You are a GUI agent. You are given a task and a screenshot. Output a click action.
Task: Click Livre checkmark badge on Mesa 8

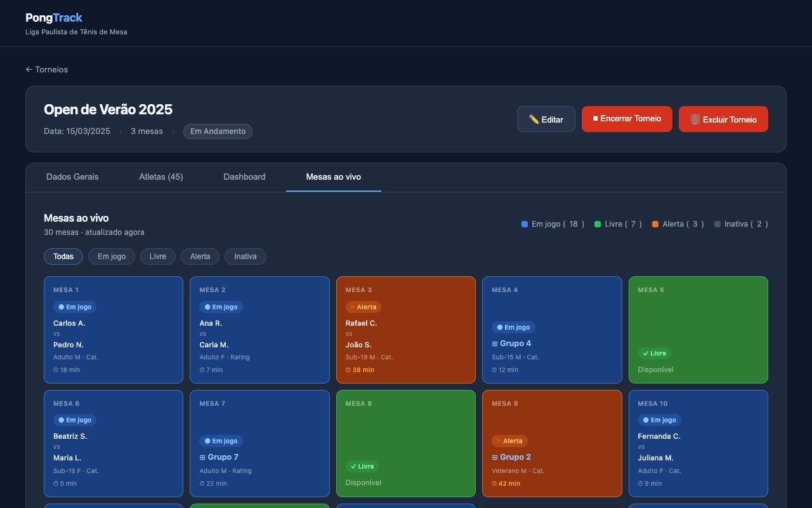point(362,466)
